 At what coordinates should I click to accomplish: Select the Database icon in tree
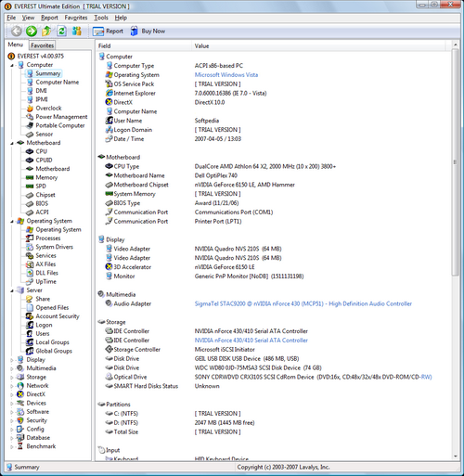tap(20, 438)
